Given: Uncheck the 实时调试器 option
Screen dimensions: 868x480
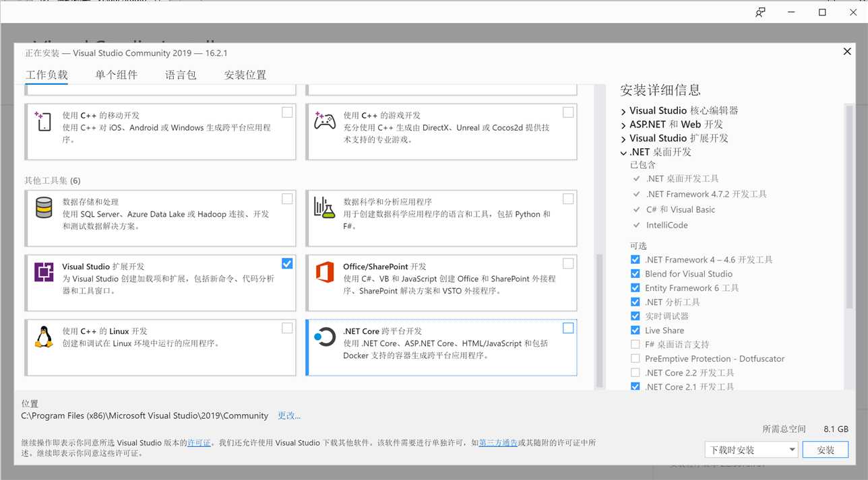Looking at the screenshot, I should click(x=635, y=316).
